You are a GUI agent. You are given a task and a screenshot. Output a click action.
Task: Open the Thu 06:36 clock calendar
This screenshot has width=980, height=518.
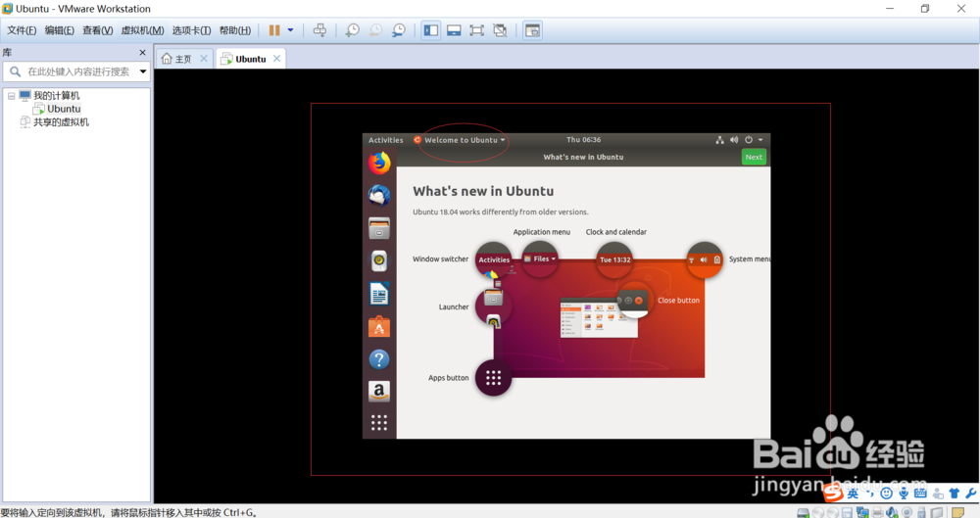click(583, 139)
